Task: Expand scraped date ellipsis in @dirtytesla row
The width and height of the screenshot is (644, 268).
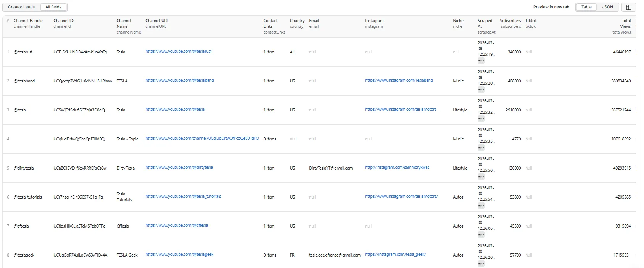Action: pyautogui.click(x=481, y=177)
